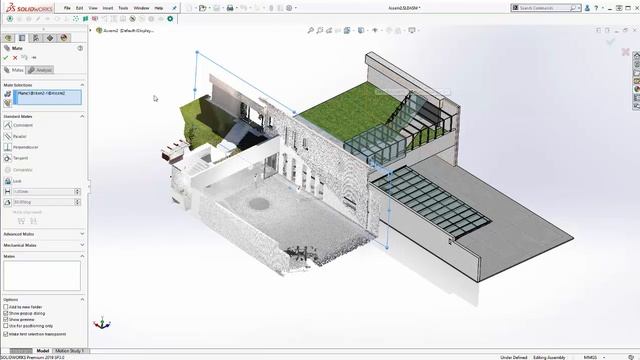Click the Zoom to Fit view icon
The image size is (640, 360).
[311, 30]
